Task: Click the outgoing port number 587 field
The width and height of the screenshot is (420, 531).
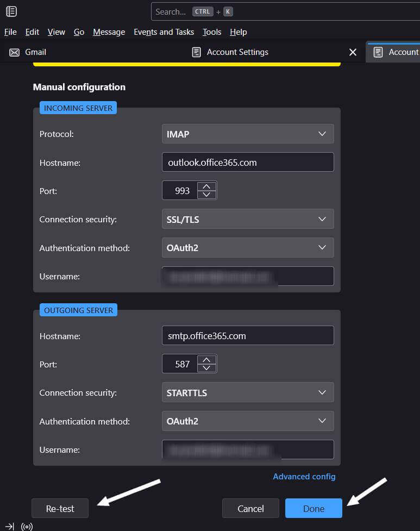Action: pos(180,364)
